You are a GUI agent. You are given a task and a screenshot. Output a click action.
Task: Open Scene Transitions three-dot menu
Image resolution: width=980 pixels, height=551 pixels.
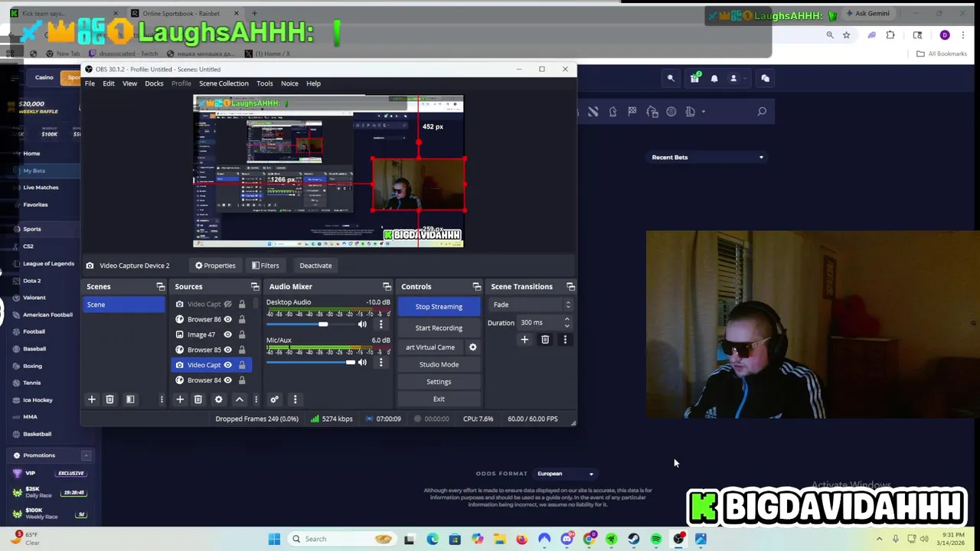pos(565,340)
